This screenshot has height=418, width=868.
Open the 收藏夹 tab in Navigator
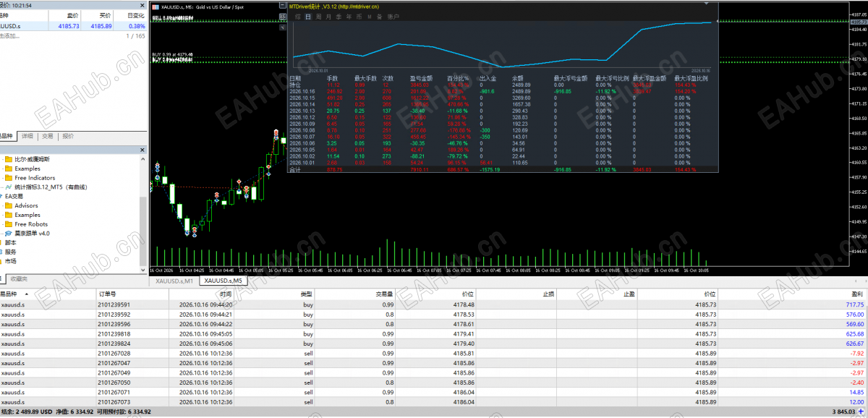[19, 278]
